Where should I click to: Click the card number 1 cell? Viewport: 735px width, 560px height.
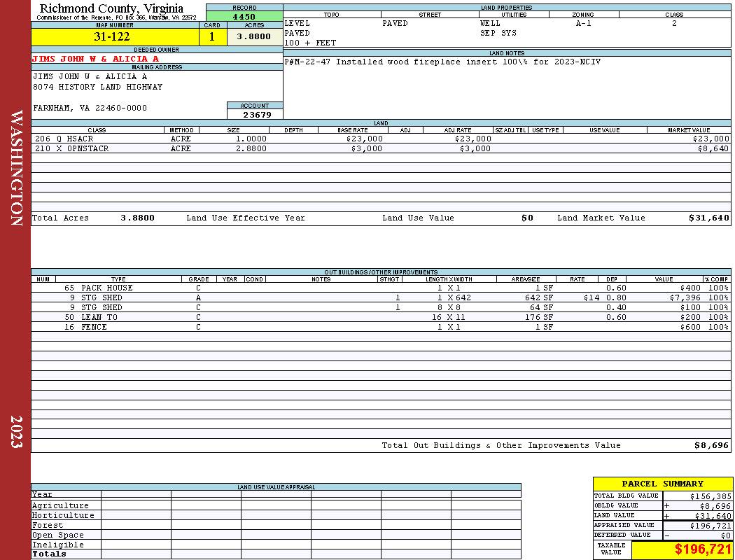(x=212, y=37)
